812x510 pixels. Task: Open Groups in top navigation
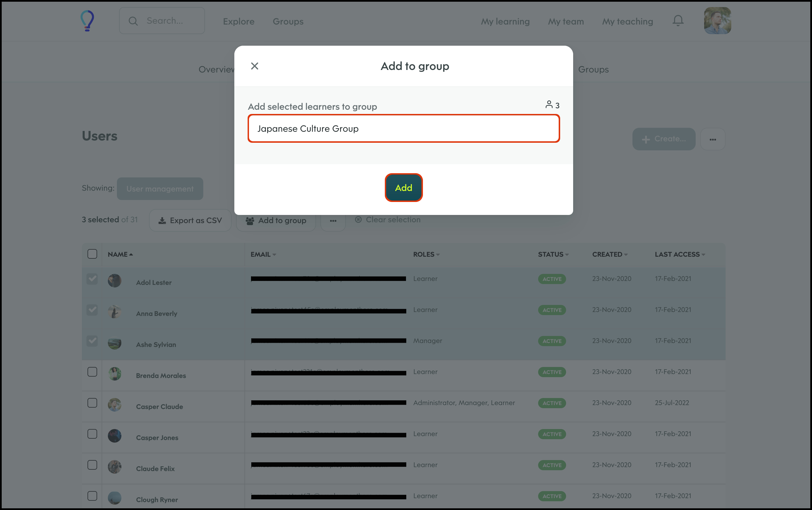coord(288,21)
